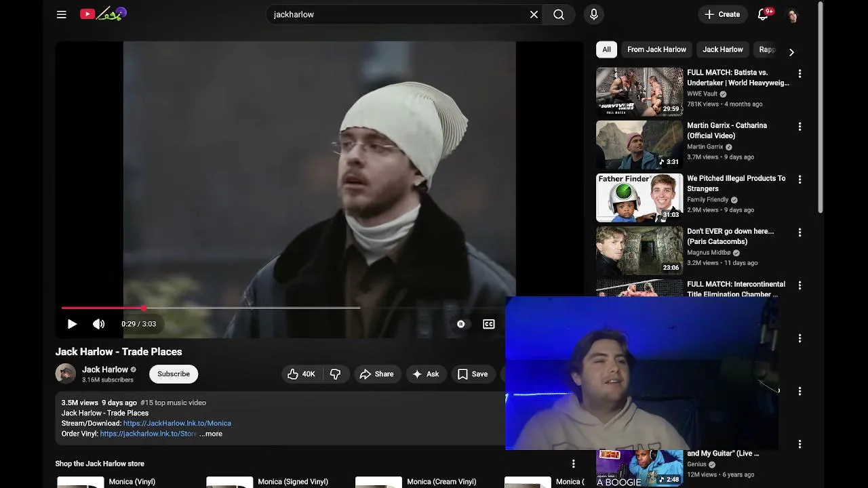868x488 pixels.
Task: Open WWE Vault channel
Action: [702, 94]
